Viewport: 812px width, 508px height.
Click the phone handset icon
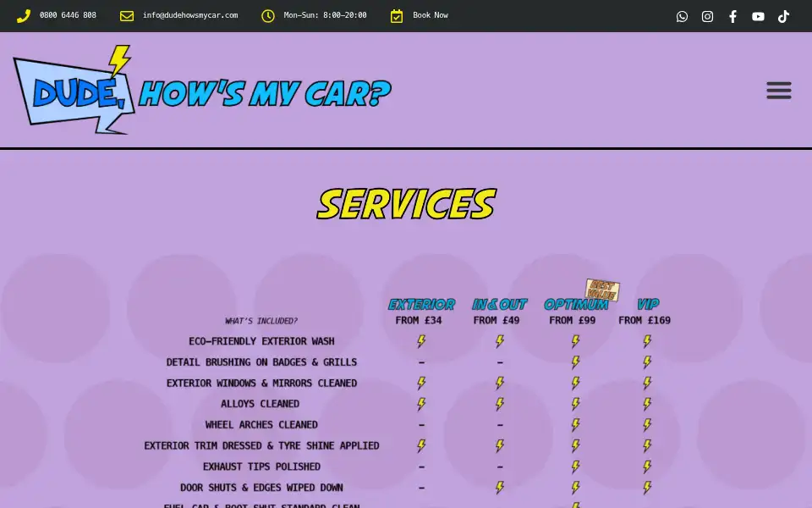click(24, 16)
